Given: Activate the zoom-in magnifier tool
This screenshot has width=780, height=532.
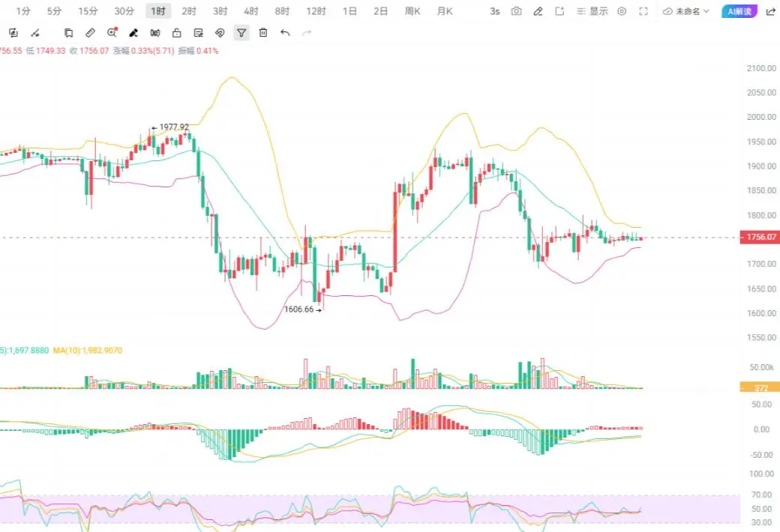Looking at the screenshot, I should coord(112,33).
